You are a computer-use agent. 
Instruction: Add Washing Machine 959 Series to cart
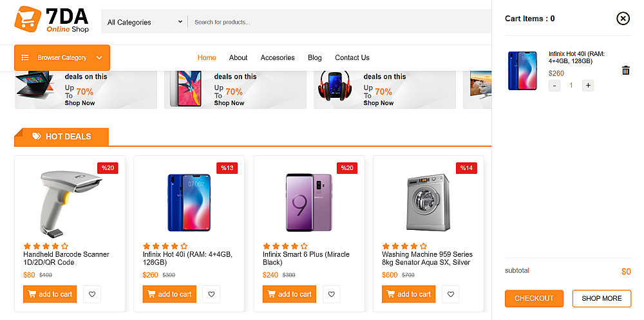pyautogui.click(x=408, y=294)
